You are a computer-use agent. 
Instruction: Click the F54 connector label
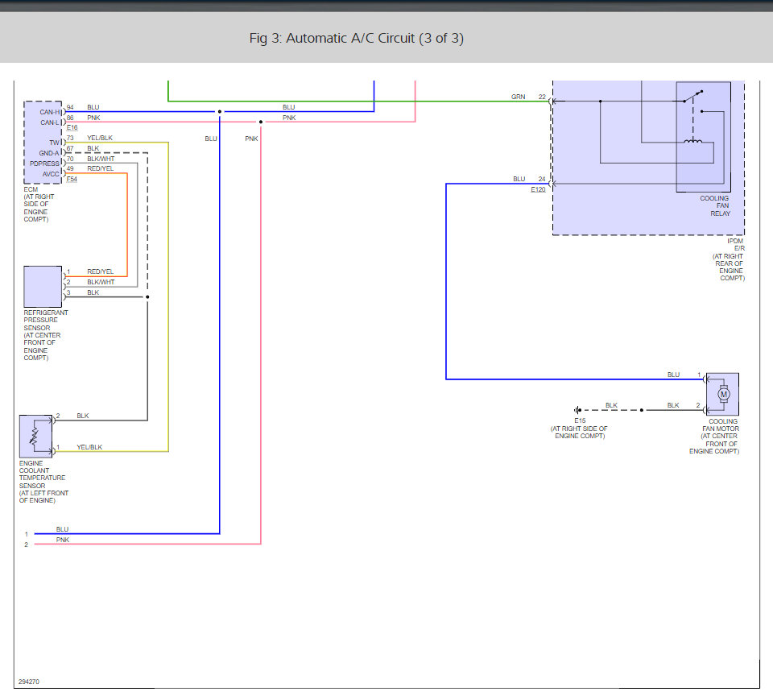(72, 179)
